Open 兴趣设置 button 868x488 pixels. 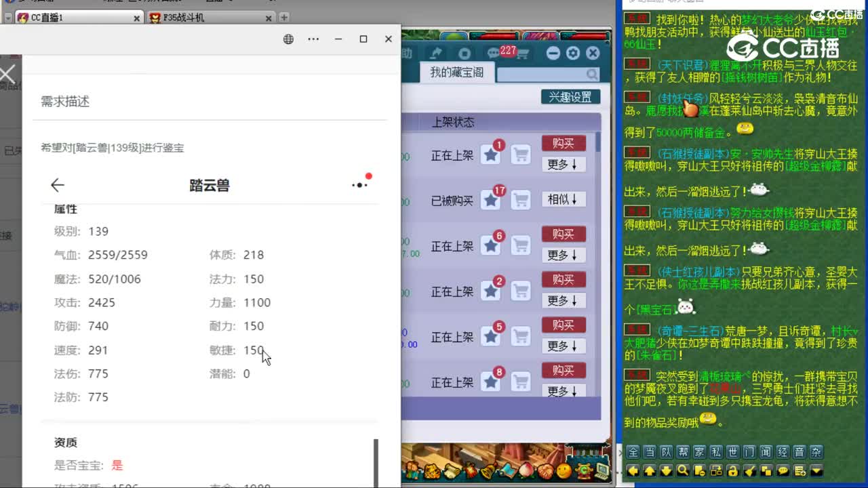[570, 97]
